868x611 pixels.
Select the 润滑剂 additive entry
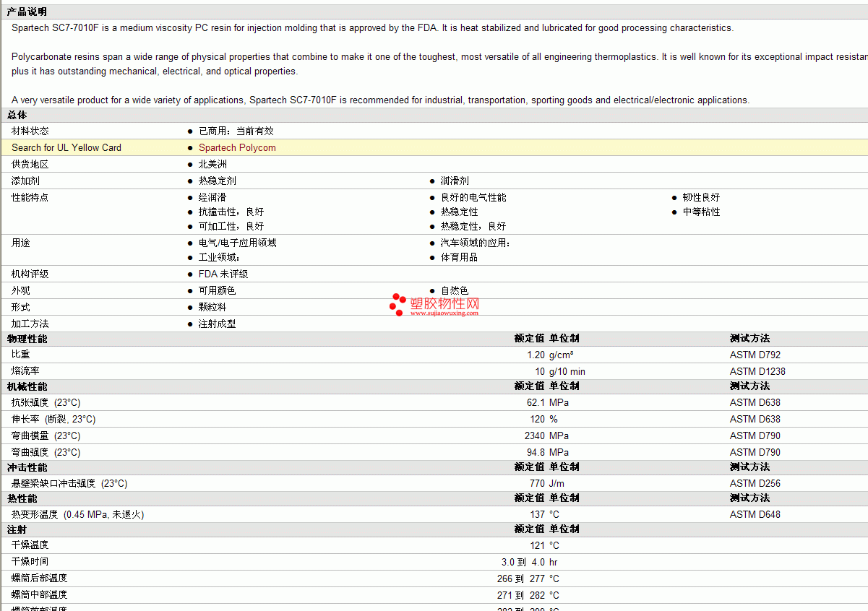(x=455, y=181)
